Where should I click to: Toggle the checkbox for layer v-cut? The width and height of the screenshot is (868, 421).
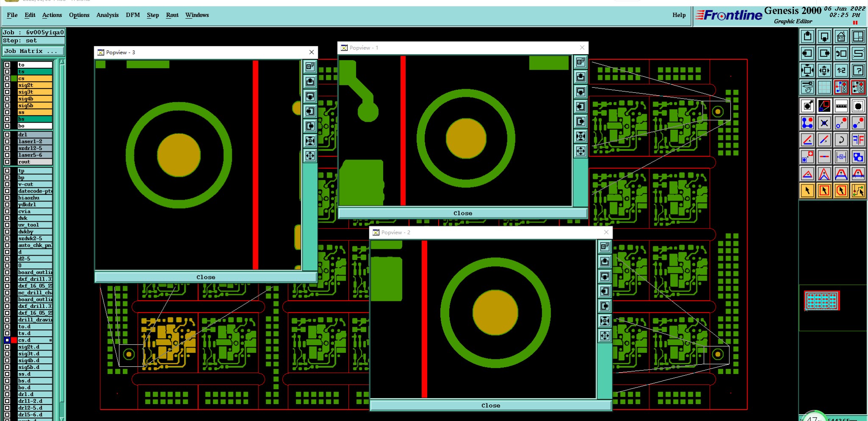(7, 184)
